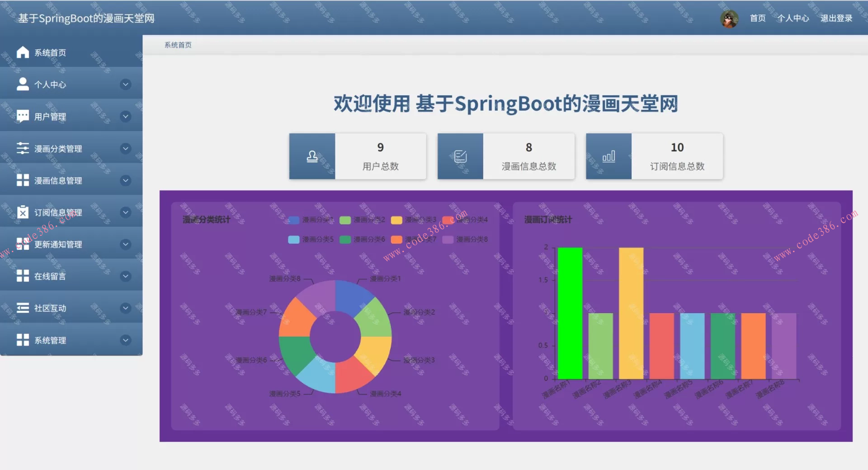The width and height of the screenshot is (868, 470).
Task: Click the edit note icon on 漫画信息总数 card
Action: (x=460, y=156)
